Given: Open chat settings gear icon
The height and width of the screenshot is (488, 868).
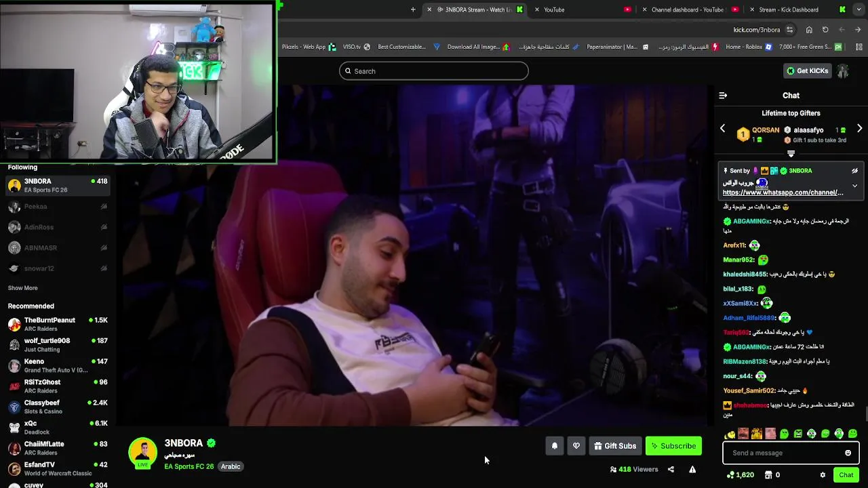Looking at the screenshot, I should 823,475.
